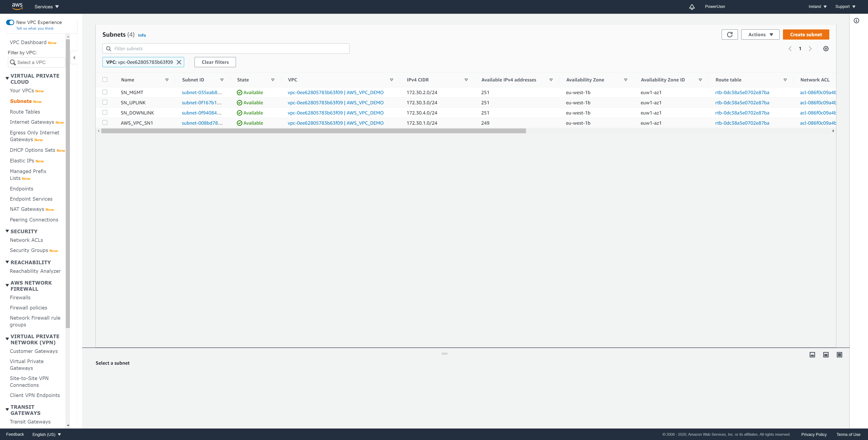The image size is (868, 440).
Task: Click the sidebar vertical scrollbar
Action: click(68, 184)
